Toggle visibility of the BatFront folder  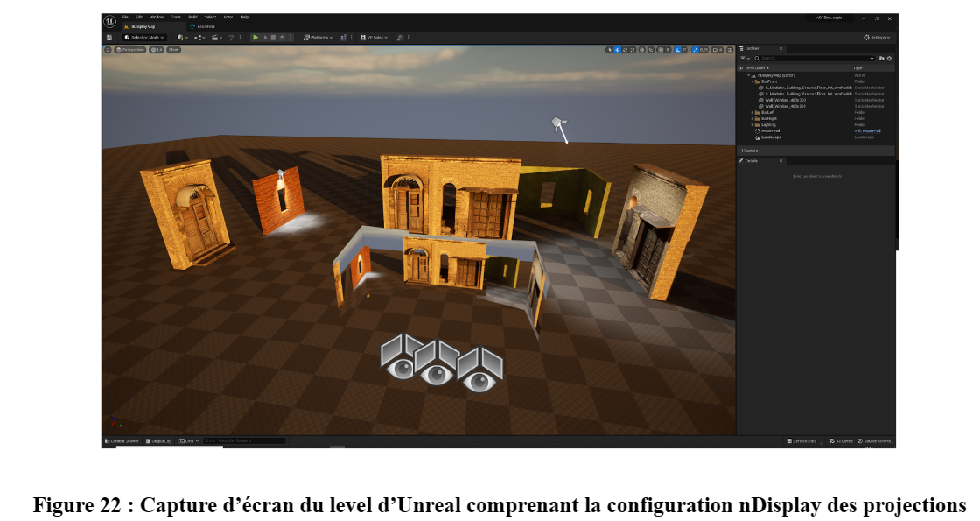[x=741, y=81]
